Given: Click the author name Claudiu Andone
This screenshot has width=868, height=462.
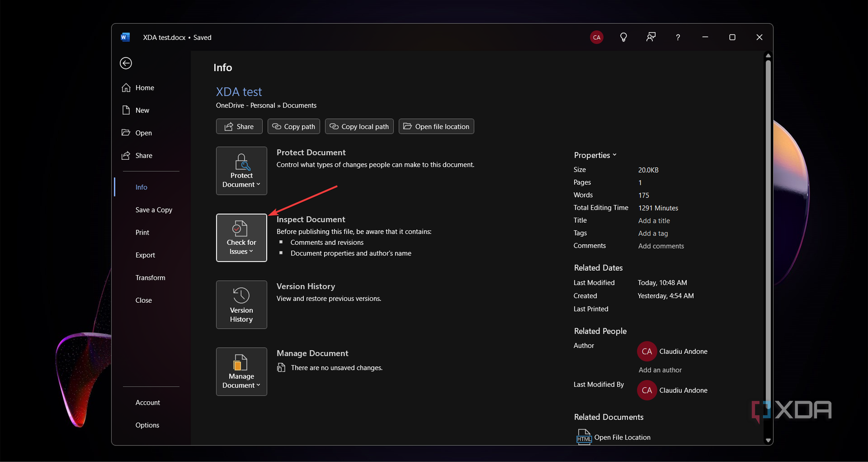Looking at the screenshot, I should (x=683, y=351).
